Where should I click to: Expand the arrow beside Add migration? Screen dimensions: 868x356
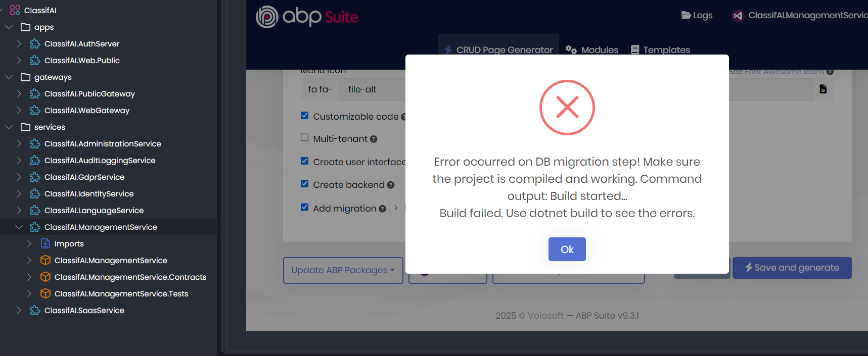coord(396,208)
